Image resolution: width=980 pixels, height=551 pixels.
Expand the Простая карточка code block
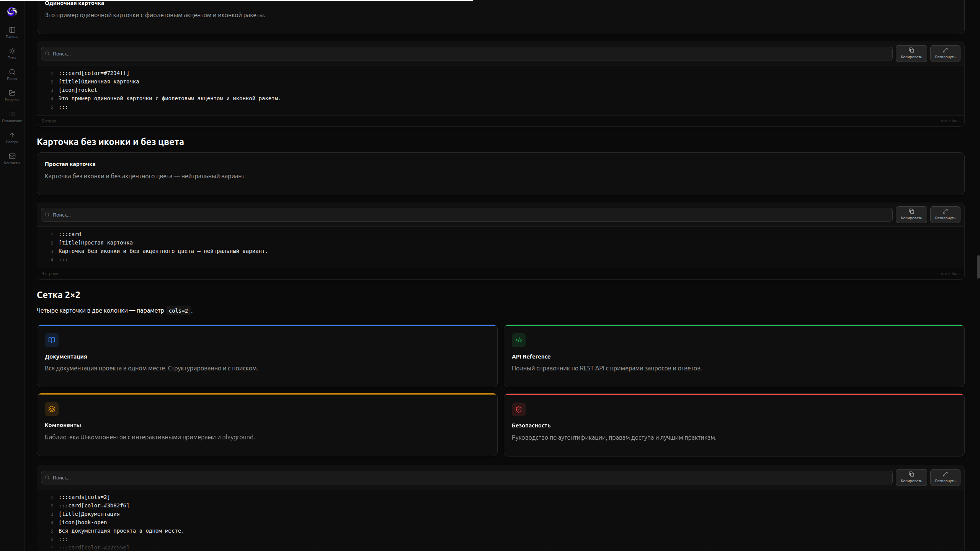945,214
